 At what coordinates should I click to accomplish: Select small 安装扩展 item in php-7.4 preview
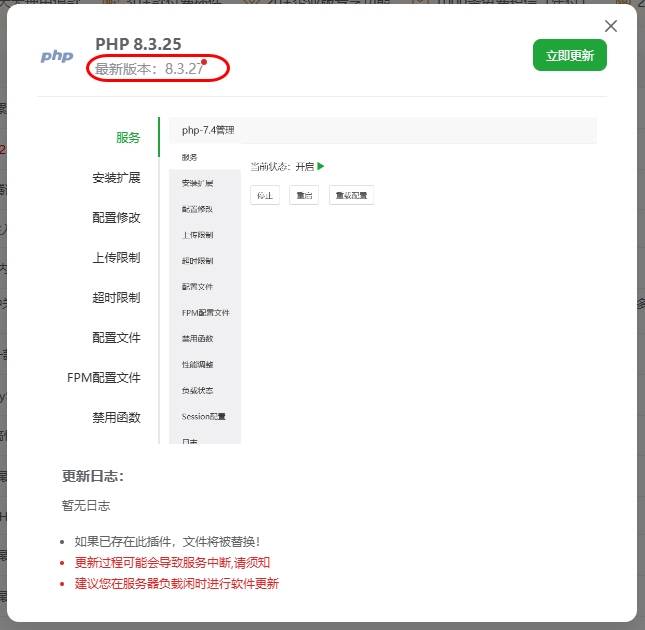(x=197, y=183)
